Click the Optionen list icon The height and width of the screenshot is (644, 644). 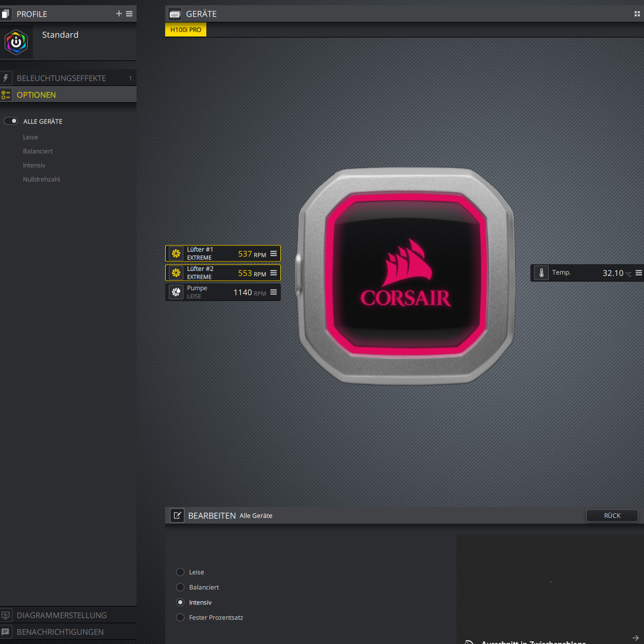click(6, 95)
